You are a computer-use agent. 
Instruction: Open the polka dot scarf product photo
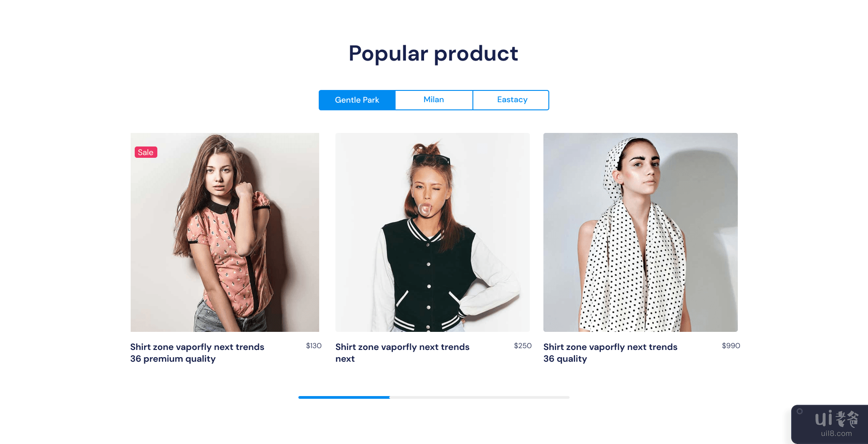(x=641, y=232)
